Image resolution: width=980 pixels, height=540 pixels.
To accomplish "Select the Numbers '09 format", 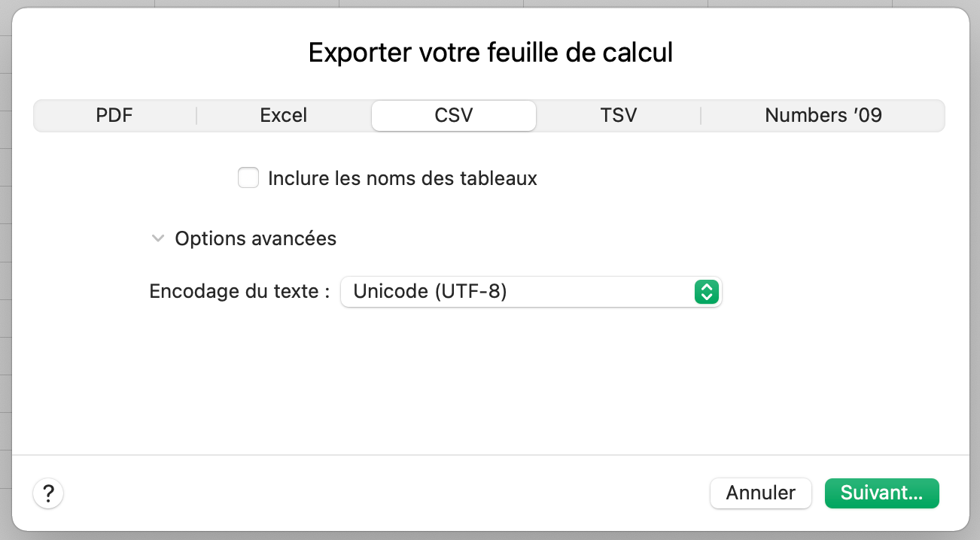I will point(822,115).
